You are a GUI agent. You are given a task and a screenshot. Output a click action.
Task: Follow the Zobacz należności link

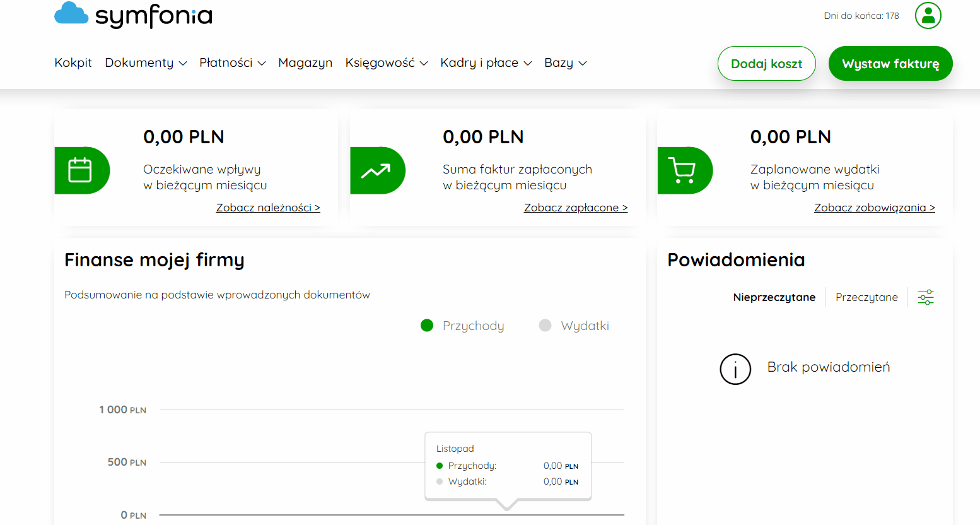click(x=268, y=208)
